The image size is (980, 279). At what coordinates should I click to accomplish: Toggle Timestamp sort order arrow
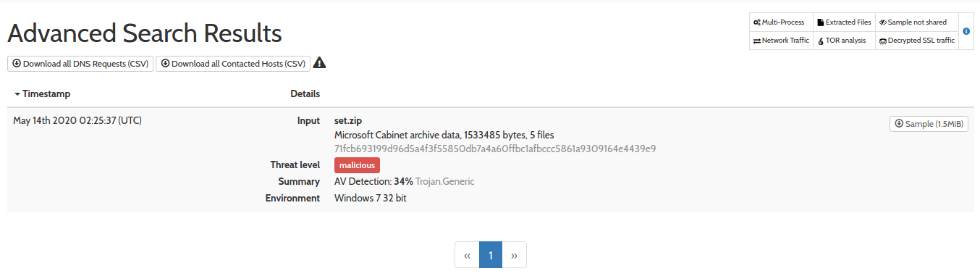17,94
